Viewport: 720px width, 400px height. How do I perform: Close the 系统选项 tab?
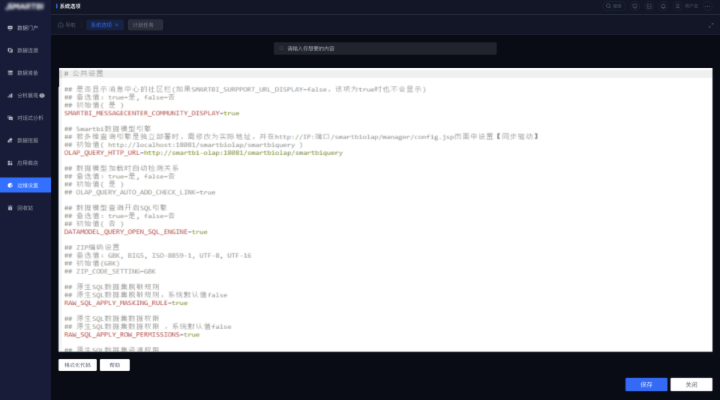pos(119,24)
